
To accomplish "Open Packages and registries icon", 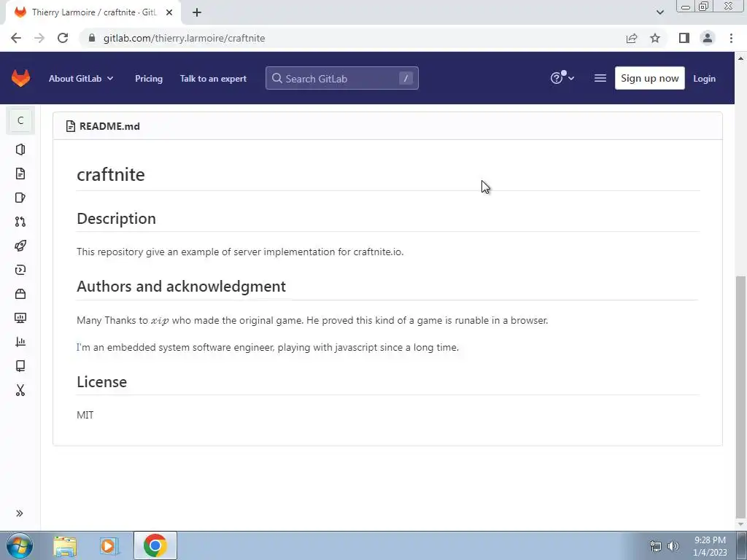I will pos(20,294).
